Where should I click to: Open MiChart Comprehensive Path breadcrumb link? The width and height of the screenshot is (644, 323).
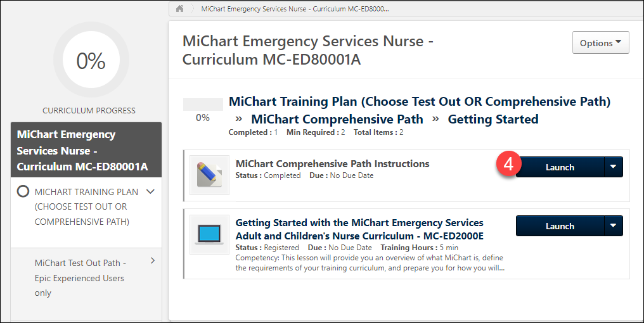pos(337,119)
